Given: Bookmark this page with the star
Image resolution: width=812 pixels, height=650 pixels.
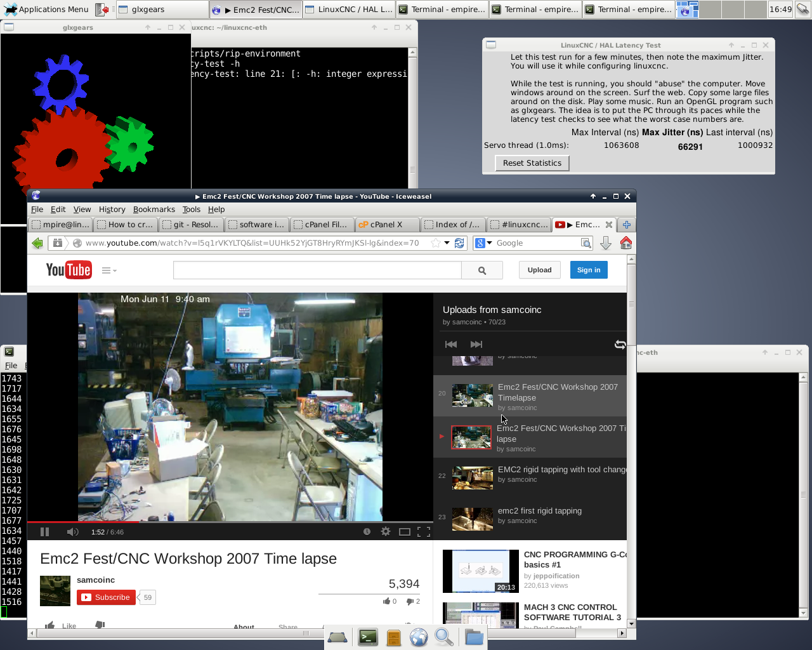Looking at the screenshot, I should tap(435, 243).
